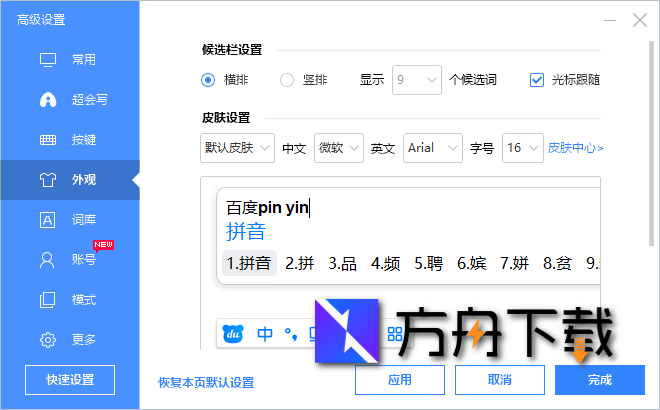Toggle the 中 Chinese/English mode icon
This screenshot has height=410, width=660.
(265, 334)
